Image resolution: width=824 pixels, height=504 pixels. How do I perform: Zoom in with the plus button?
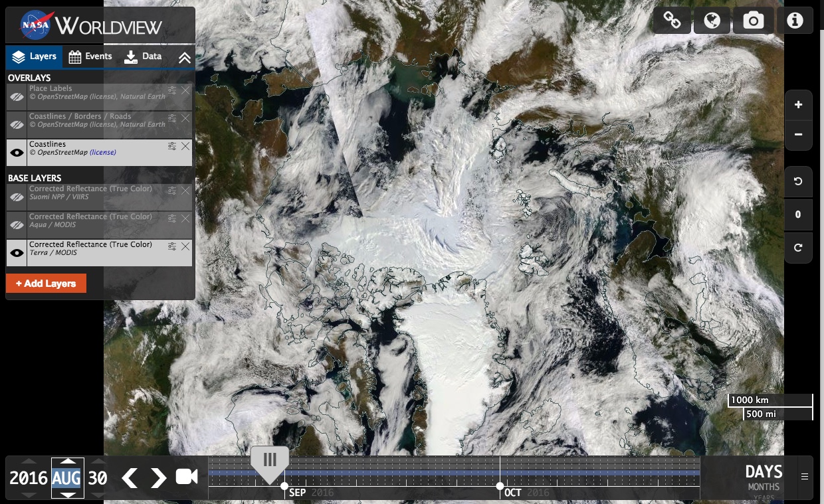pos(798,105)
